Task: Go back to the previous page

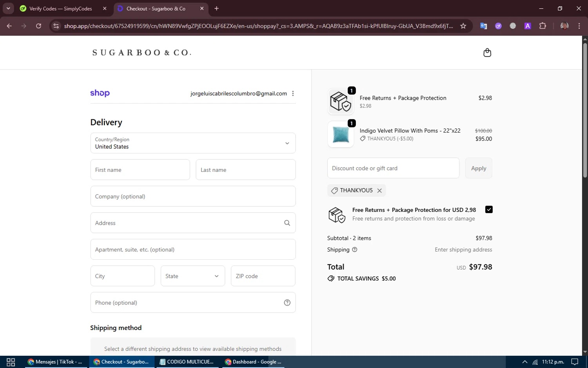Action: pyautogui.click(x=9, y=26)
